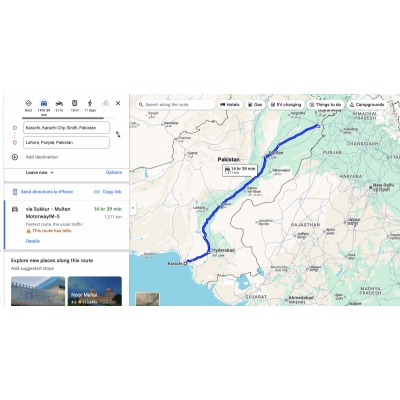This screenshot has height=400, width=400.
Task: Select the Cycling travel mode icon
Action: pyautogui.click(x=105, y=103)
